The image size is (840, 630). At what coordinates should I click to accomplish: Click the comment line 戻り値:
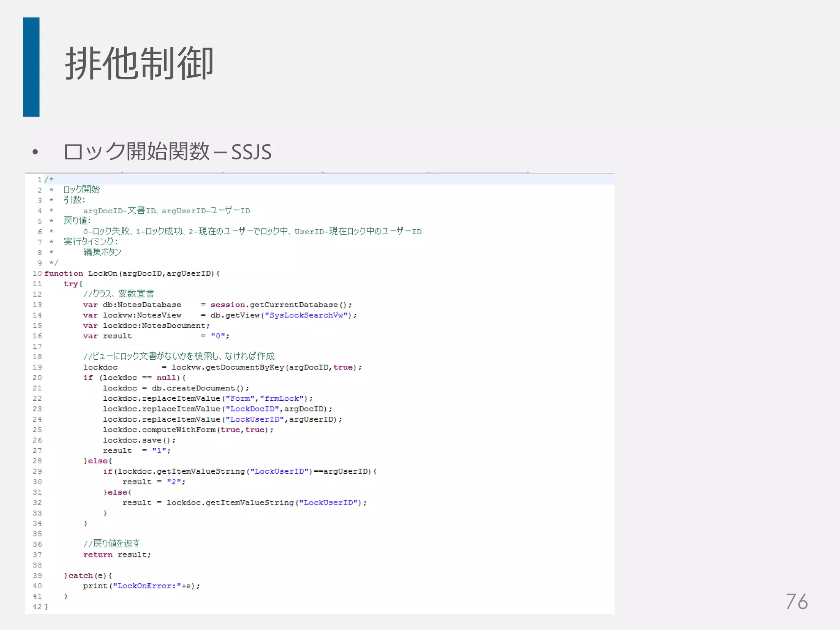point(77,221)
